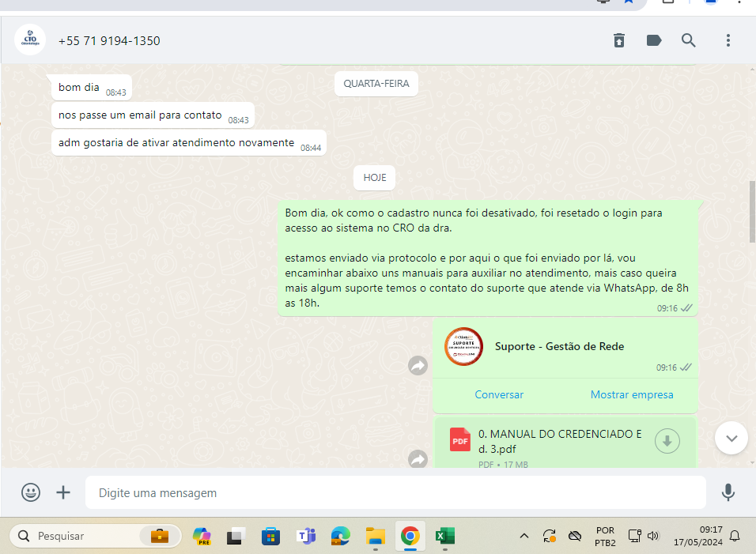Open the emoji picker
756x554 pixels.
coord(31,492)
